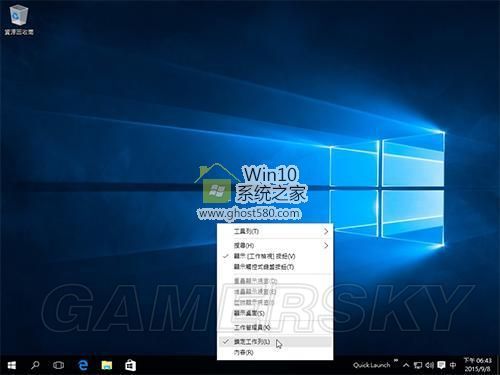Toggle the 顯示[工作檢視]按鈕(V) option
500x375 pixels.
point(275,256)
